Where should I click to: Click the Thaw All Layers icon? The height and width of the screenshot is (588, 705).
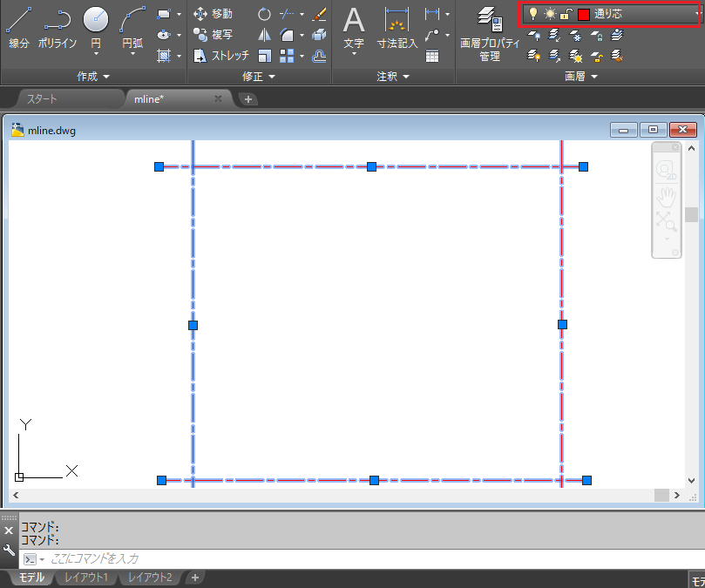(575, 56)
